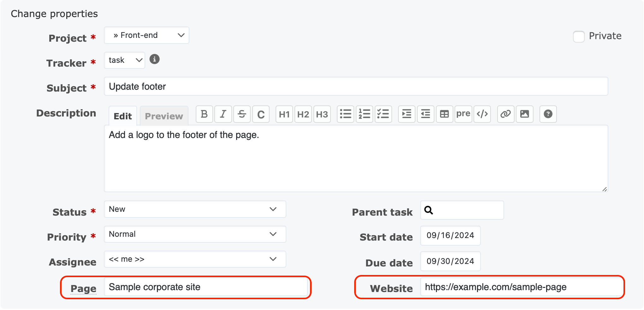The height and width of the screenshot is (310, 644).
Task: Open the text formatting help icon
Action: click(548, 114)
